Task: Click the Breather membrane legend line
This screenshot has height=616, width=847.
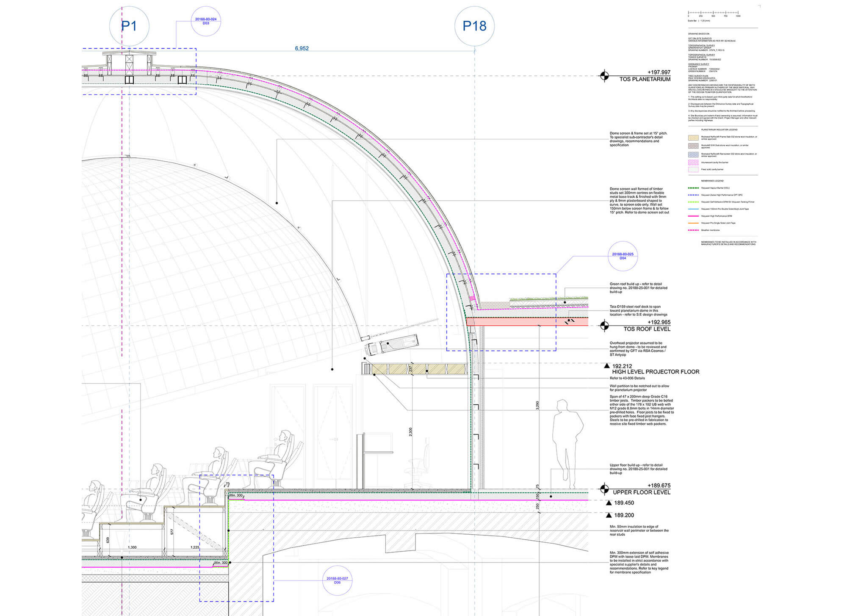Action: [693, 230]
